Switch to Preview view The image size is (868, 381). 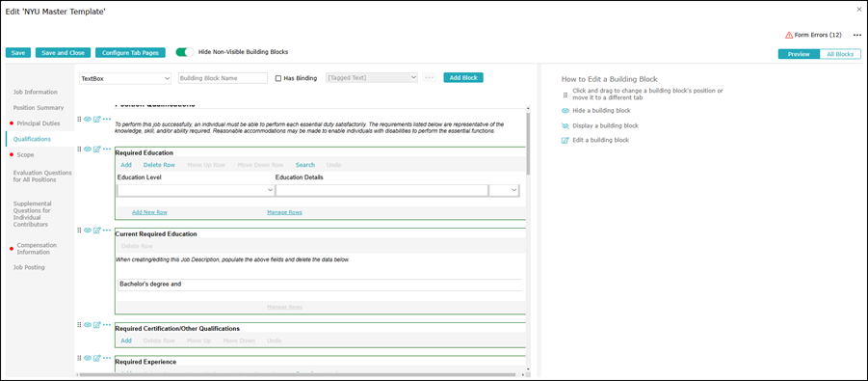click(x=799, y=54)
